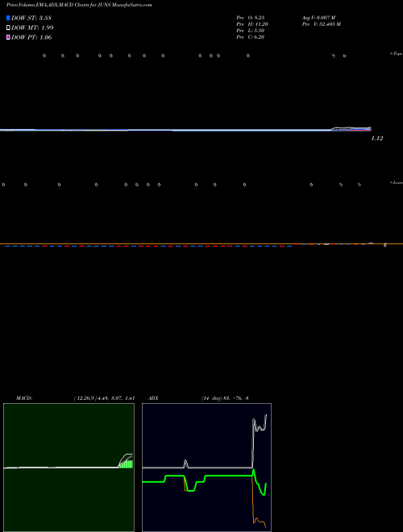Image resolution: width=403 pixels, height=532 pixels.
Task: Open the dark blue ADX chart panel
Action: point(206,468)
